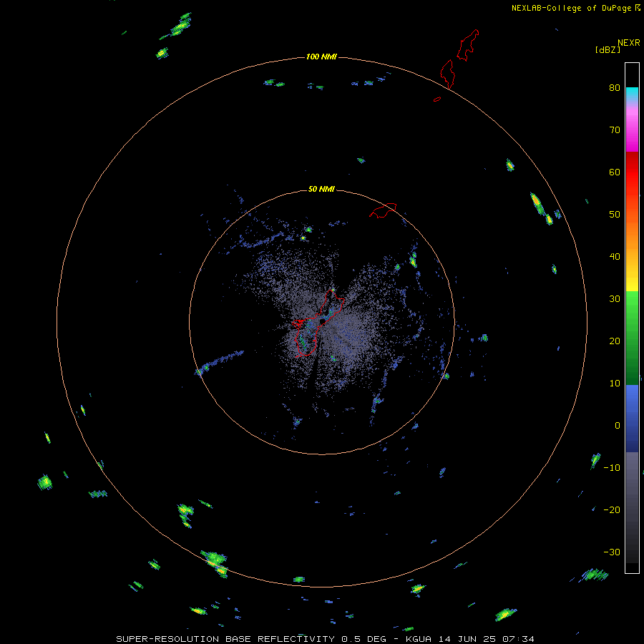
Task: Click the 'NEXR' label above color scale
Action: (628, 43)
